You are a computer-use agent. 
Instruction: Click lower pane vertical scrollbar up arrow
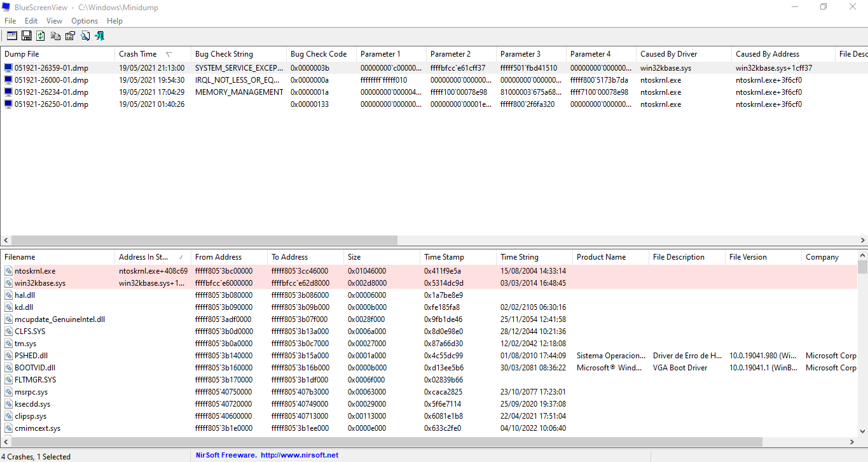[862, 255]
